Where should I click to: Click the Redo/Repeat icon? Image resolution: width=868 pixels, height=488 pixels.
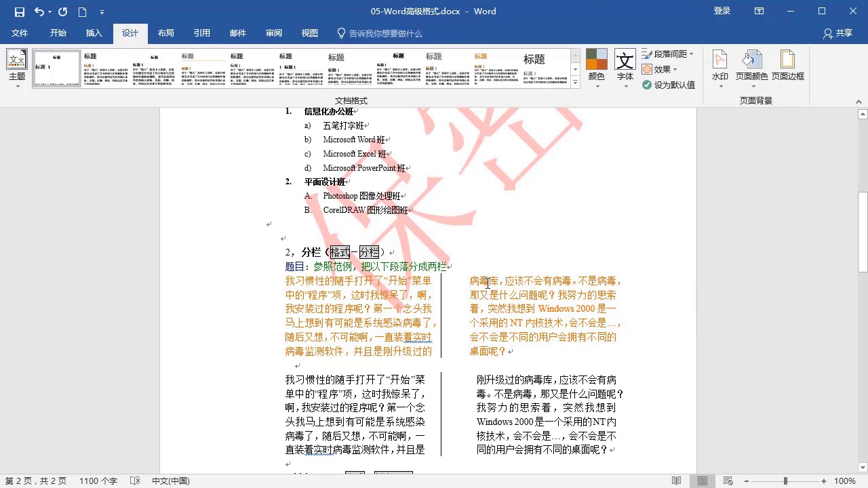(x=63, y=12)
